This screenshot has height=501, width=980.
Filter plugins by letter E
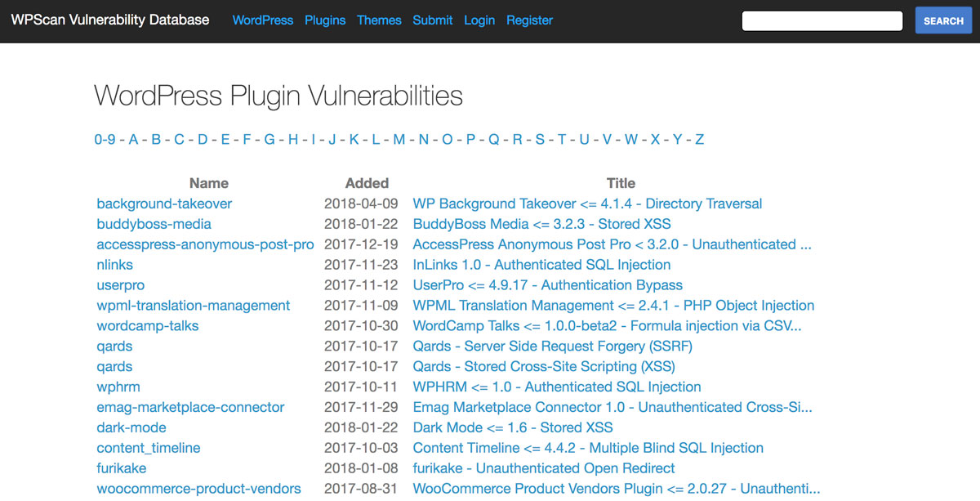pos(225,140)
